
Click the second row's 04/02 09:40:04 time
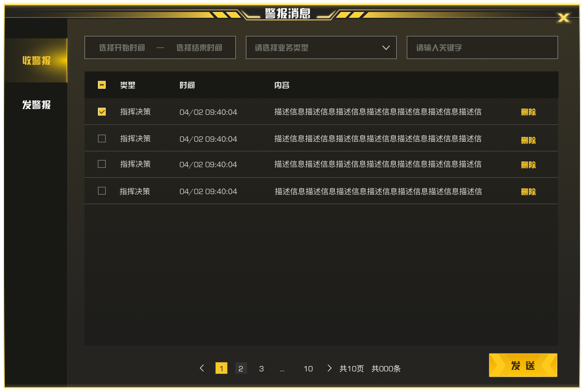click(x=208, y=139)
